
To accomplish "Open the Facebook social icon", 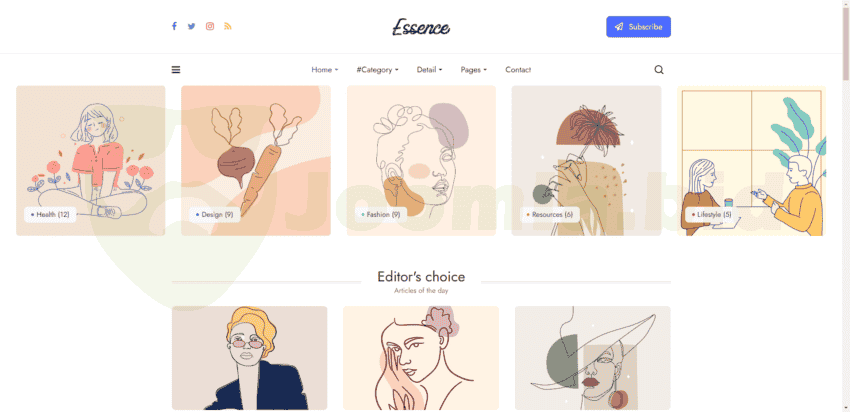I will click(x=174, y=26).
